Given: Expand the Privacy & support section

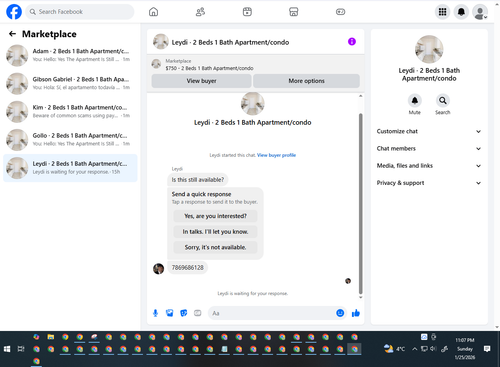Looking at the screenshot, I should point(429,183).
